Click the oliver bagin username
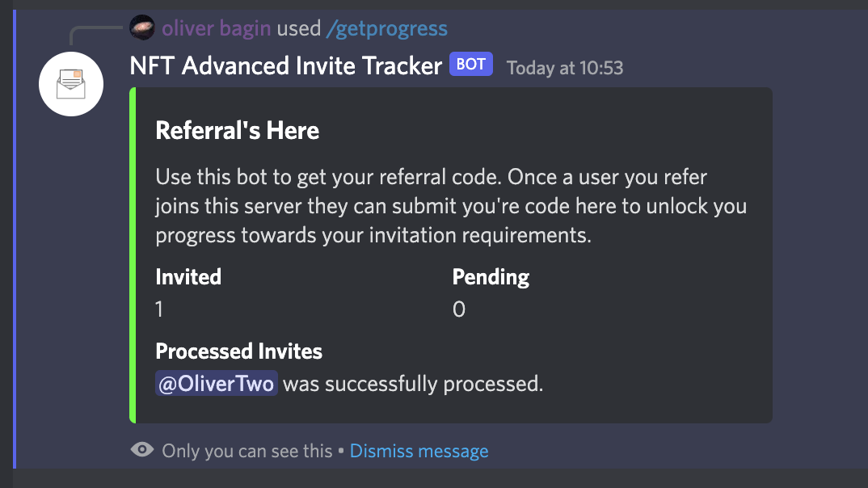The image size is (868, 488). [x=217, y=29]
